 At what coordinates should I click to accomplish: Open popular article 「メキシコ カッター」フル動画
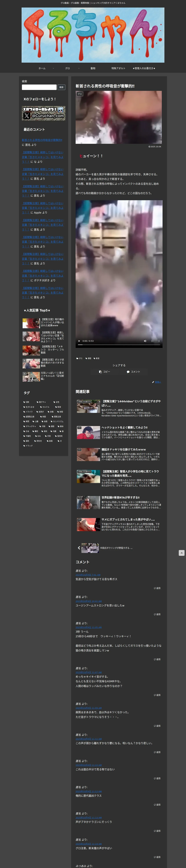pos(44,350)
